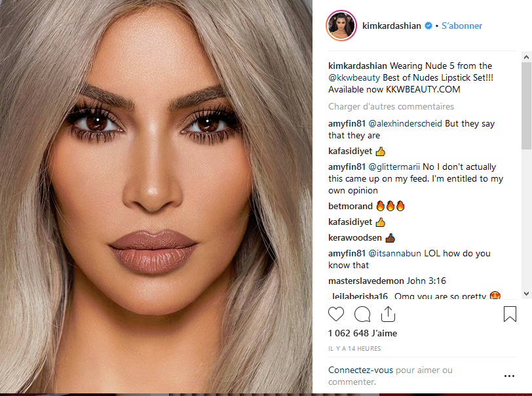Load more comments with Charger d'autres commentaires
This screenshot has height=396, width=532.
coord(391,107)
